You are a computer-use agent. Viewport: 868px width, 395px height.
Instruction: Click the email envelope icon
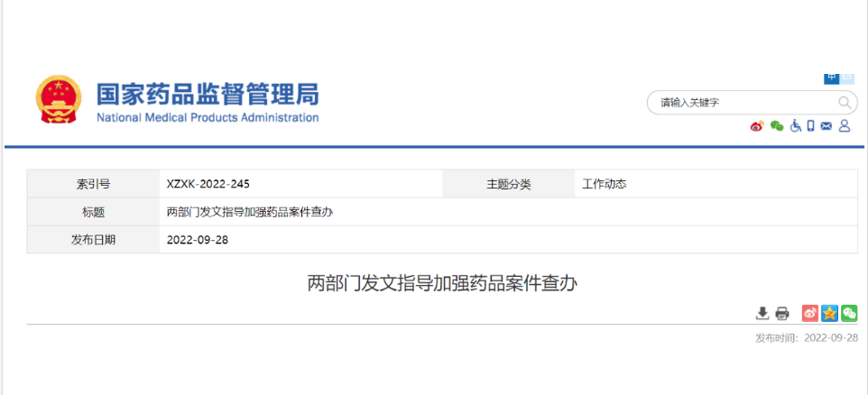pyautogui.click(x=826, y=126)
